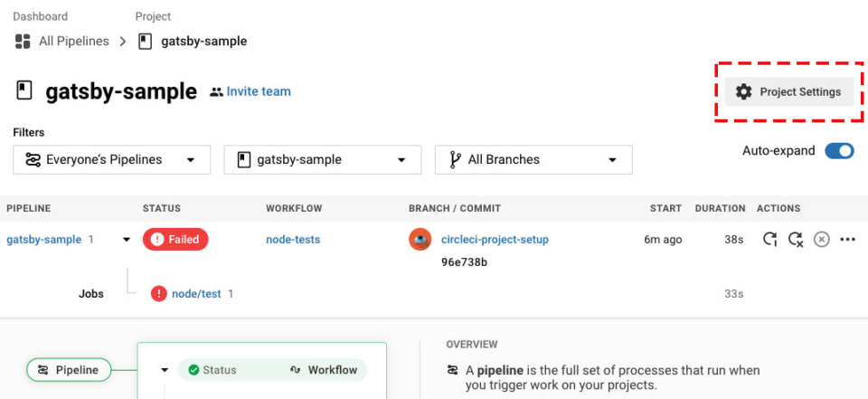The image size is (868, 399).
Task: Click the Invite team link
Action: click(259, 91)
